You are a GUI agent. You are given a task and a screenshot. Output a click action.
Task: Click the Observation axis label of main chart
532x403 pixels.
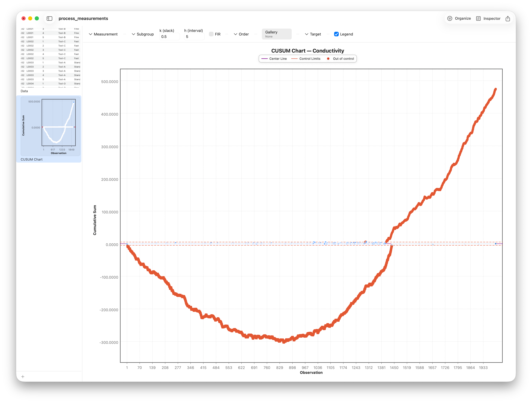coord(311,373)
